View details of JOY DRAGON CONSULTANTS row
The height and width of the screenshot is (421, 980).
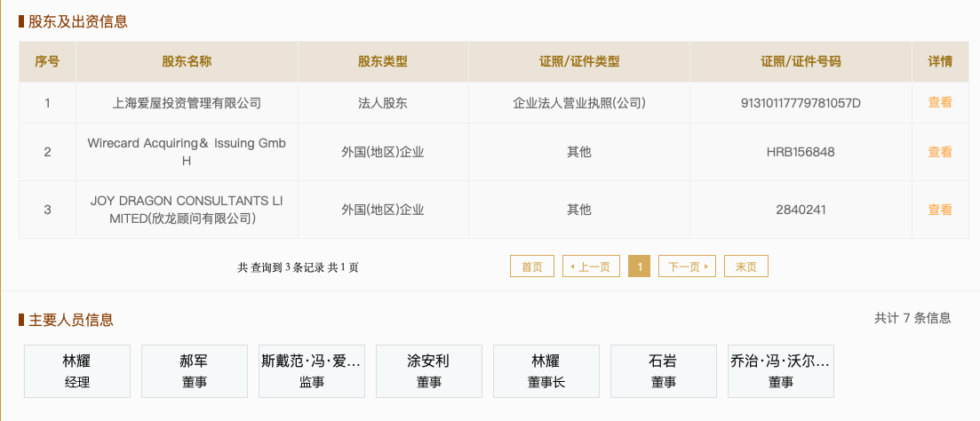tap(940, 210)
